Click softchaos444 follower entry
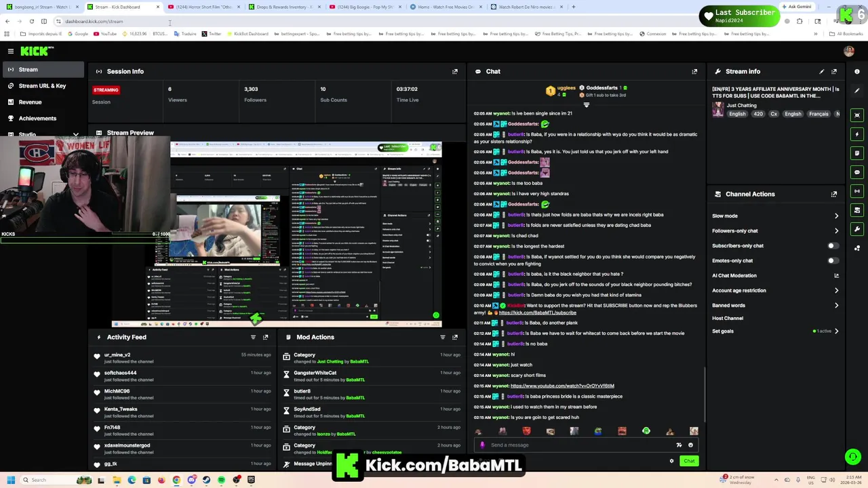The height and width of the screenshot is (488, 868). tap(120, 373)
